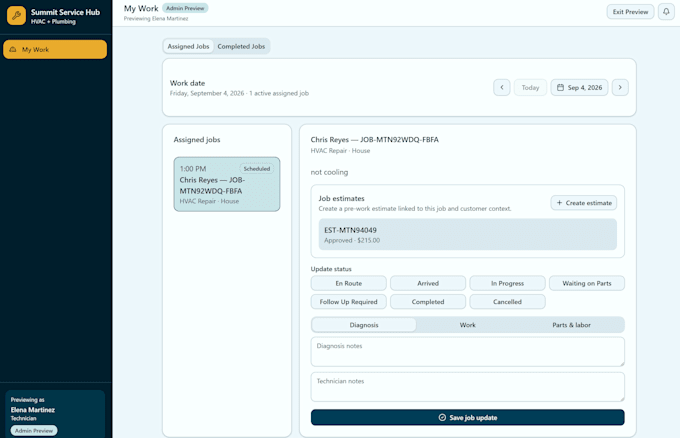The height and width of the screenshot is (438, 680).
Task: Select the Parts & labor tab
Action: tap(572, 325)
